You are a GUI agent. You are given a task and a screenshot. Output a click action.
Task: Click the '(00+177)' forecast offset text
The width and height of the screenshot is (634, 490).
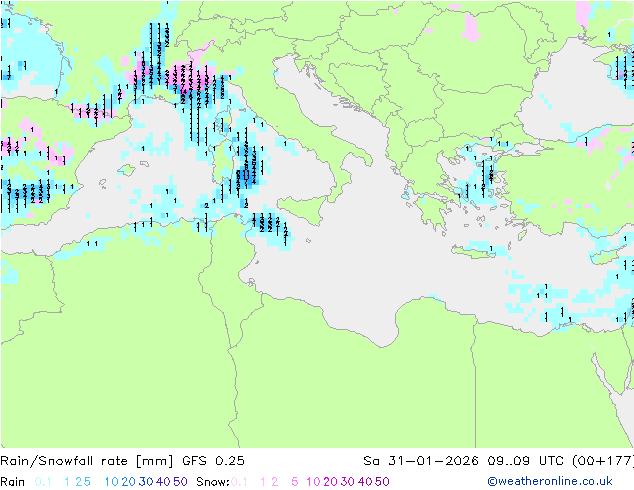(603, 461)
